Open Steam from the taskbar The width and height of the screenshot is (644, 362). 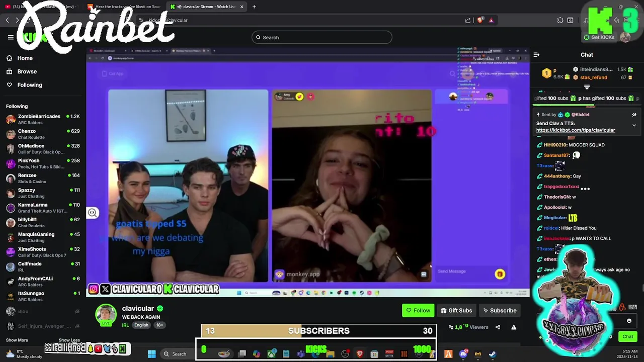pos(492,354)
